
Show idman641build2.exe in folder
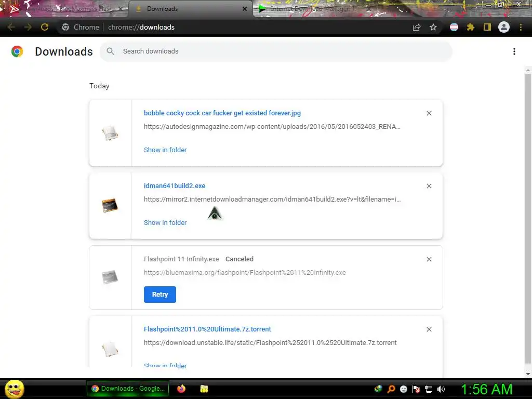pos(165,222)
